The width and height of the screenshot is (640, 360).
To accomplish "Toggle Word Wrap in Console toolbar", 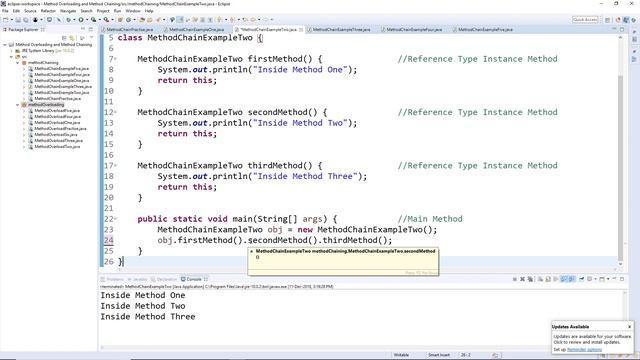I will point(556,279).
